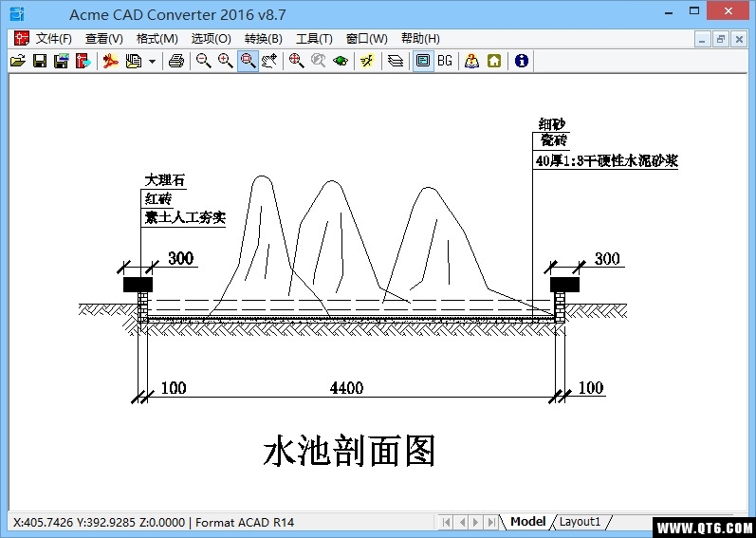Click the 水池剖面图 drawing title
This screenshot has width=756, height=538.
coord(350,451)
